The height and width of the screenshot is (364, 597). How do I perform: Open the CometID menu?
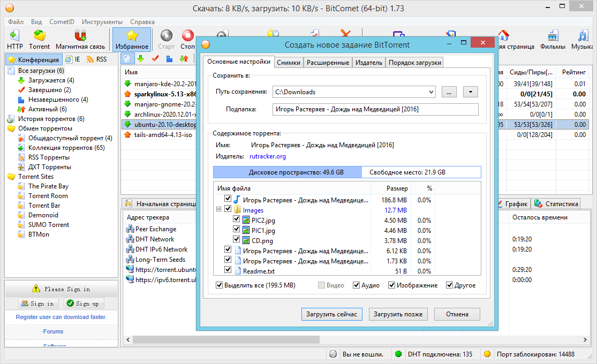coord(62,22)
